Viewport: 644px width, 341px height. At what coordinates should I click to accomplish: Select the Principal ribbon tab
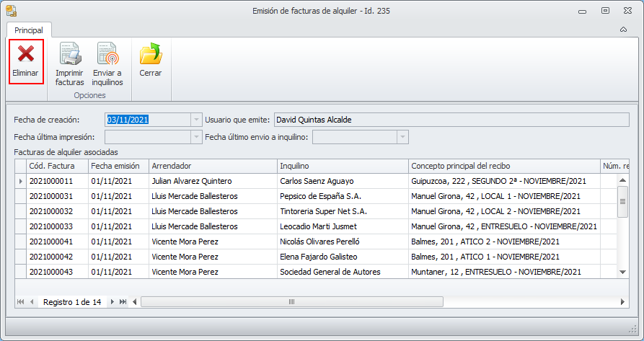[x=29, y=30]
